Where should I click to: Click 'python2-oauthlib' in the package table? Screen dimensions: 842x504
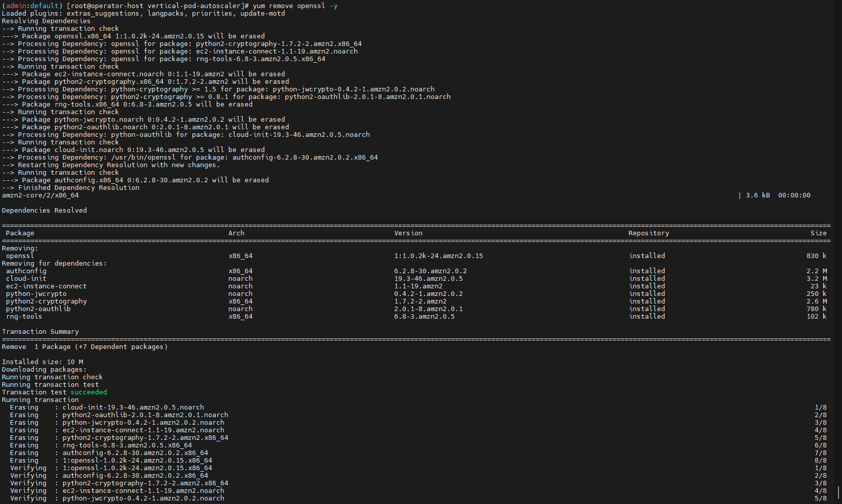pyautogui.click(x=38, y=309)
